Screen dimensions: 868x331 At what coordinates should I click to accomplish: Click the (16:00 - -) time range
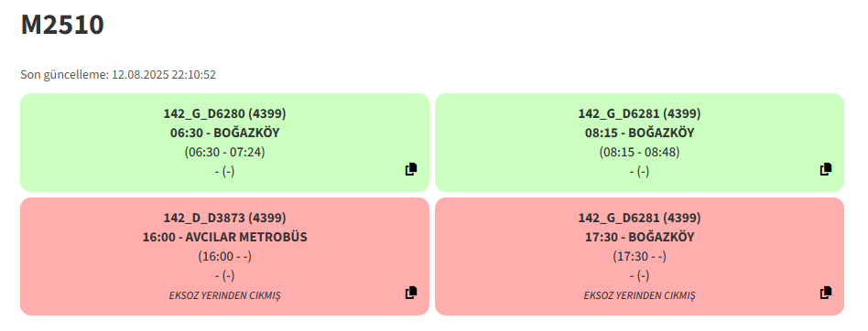(x=224, y=256)
